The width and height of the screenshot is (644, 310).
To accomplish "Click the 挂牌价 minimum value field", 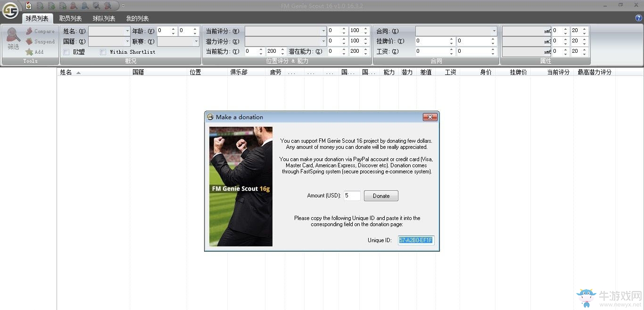I will 431,41.
